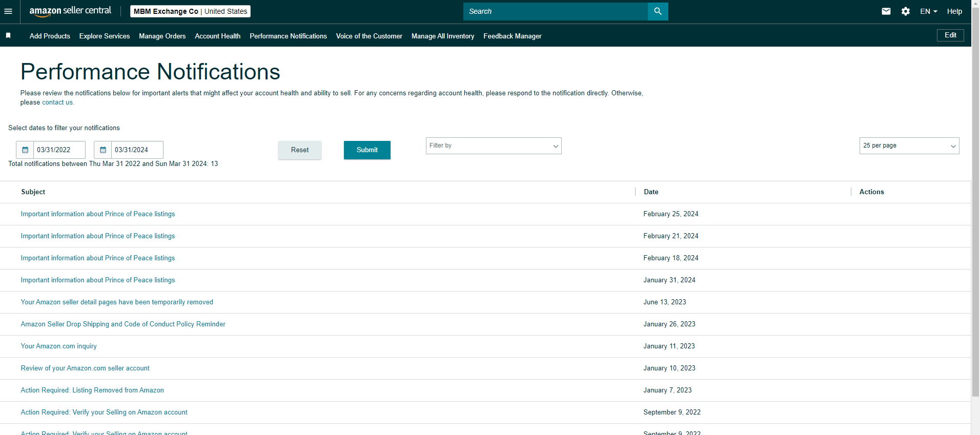Open the Filter by dropdown
Image resolution: width=980 pixels, height=435 pixels.
[x=494, y=146]
